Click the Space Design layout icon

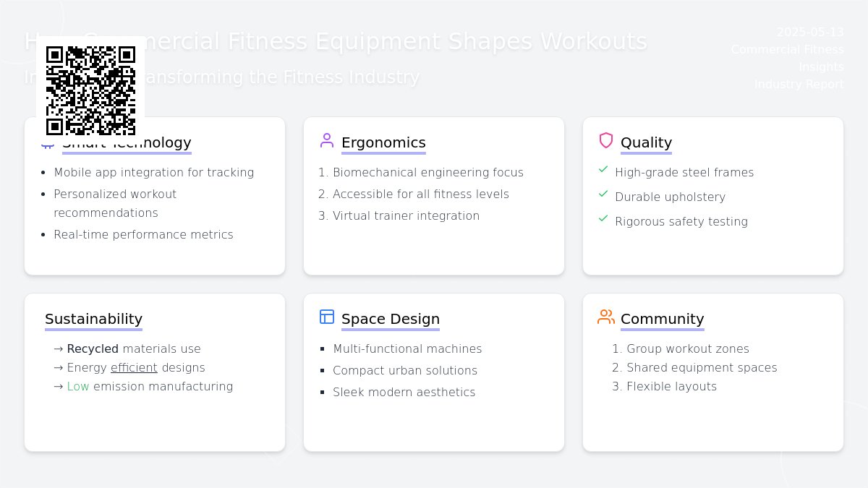[x=327, y=317]
